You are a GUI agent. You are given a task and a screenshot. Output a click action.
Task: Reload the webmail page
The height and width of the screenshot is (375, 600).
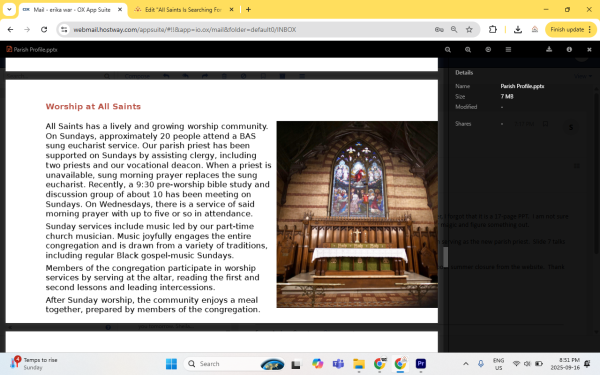[x=44, y=29]
